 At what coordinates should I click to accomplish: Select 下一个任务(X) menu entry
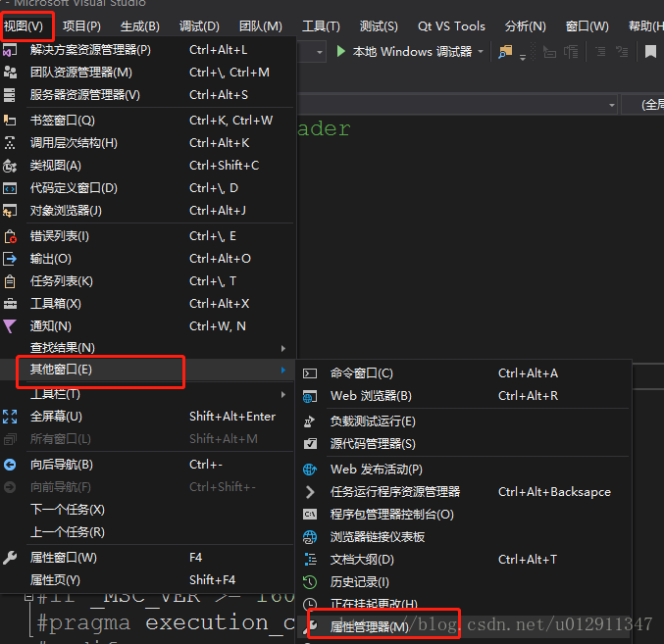tap(146, 510)
